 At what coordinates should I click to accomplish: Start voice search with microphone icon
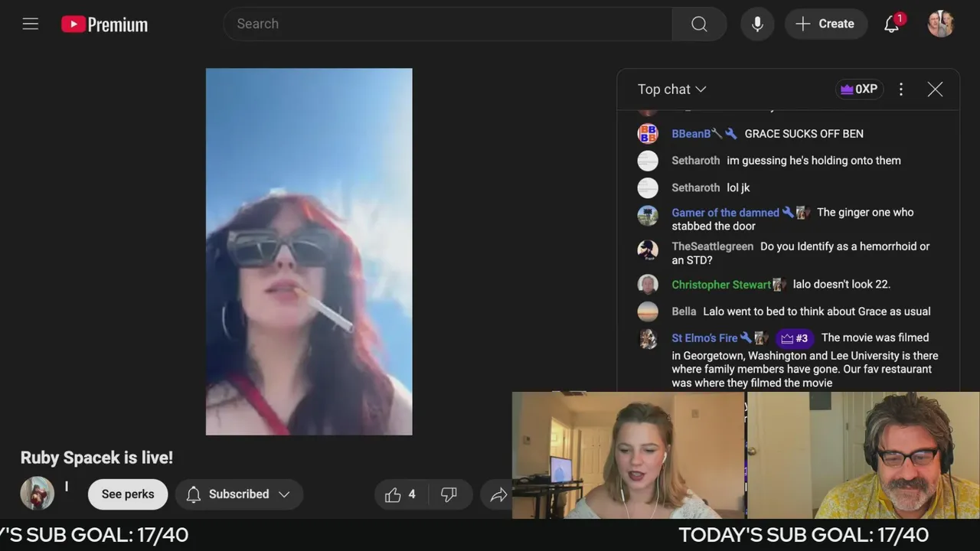tap(757, 24)
